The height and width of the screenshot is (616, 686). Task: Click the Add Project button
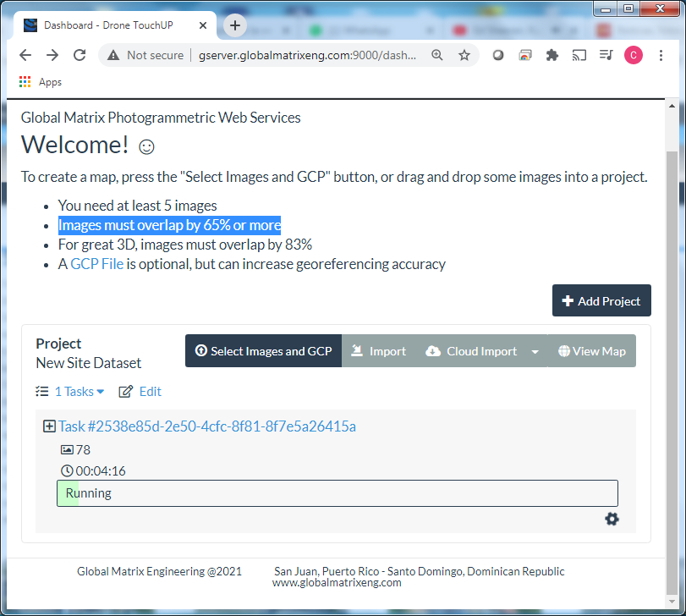tap(601, 300)
